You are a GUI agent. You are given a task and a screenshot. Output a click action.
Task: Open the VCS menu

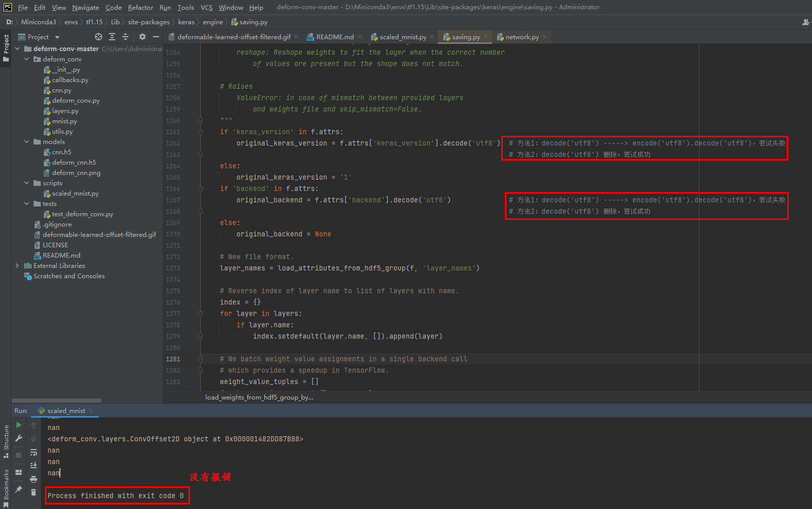click(x=206, y=7)
